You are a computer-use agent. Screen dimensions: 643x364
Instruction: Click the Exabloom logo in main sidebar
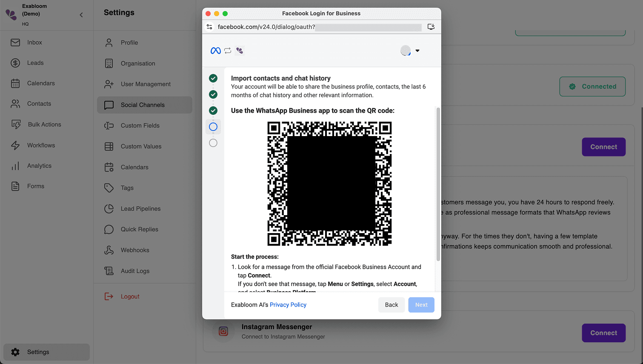[11, 15]
